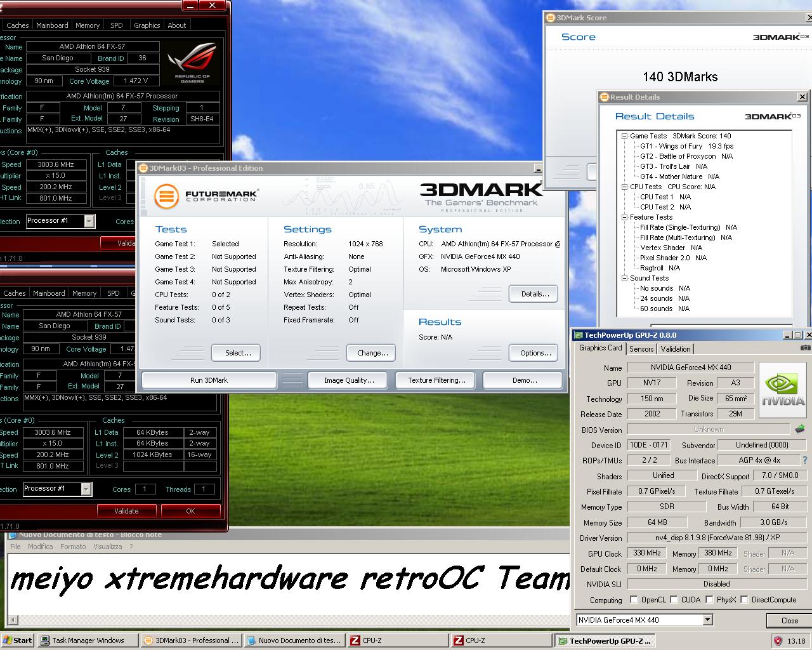This screenshot has height=650, width=812.
Task: Click the Run 3DMark button
Action: coord(209,380)
